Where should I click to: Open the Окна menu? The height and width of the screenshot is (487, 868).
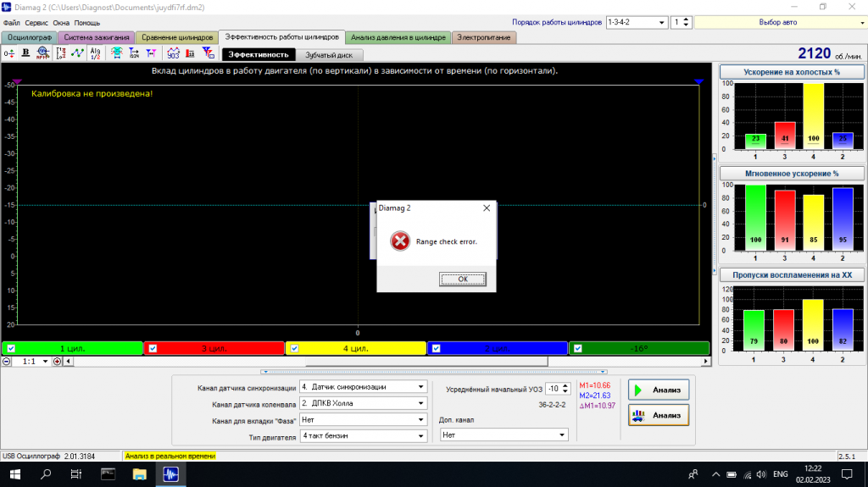[x=61, y=23]
